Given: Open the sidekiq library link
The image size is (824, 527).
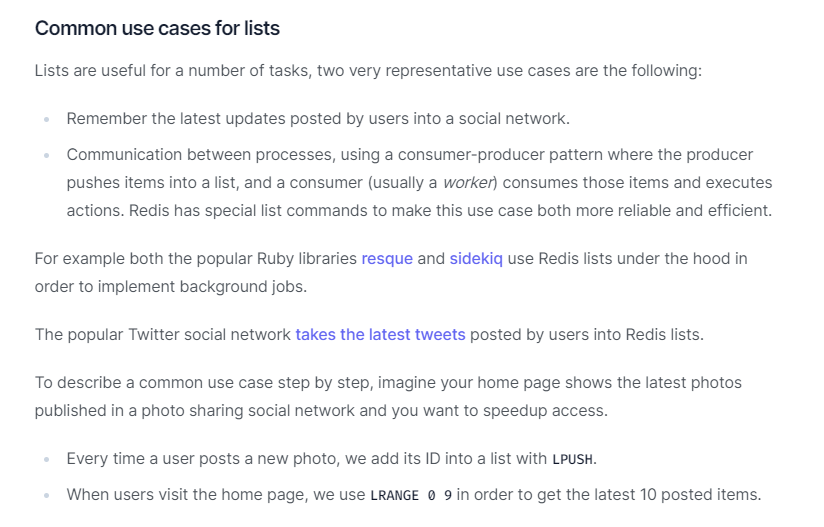Looking at the screenshot, I should 476,258.
